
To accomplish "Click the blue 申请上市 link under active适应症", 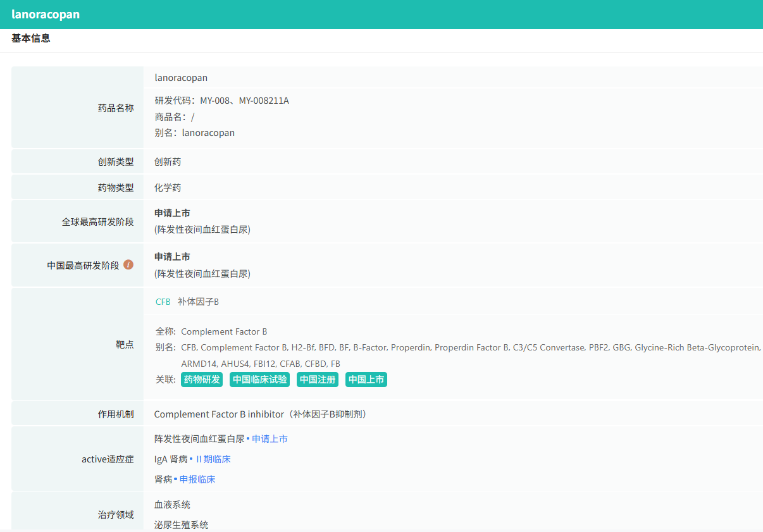I will pos(270,439).
